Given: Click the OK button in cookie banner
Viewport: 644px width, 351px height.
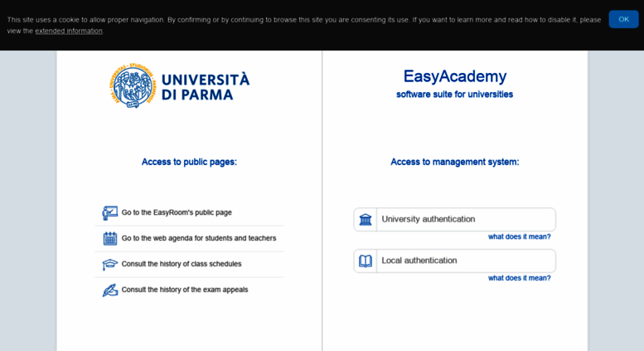Looking at the screenshot, I should tap(623, 19).
